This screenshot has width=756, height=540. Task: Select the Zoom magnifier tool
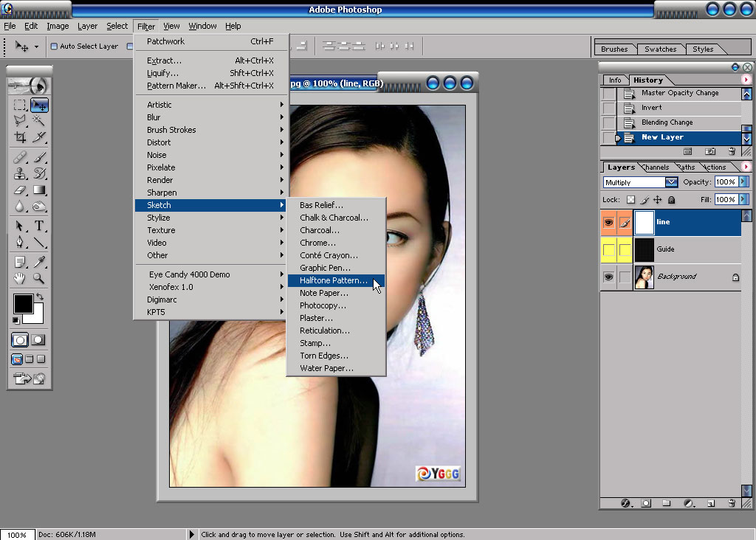point(38,278)
